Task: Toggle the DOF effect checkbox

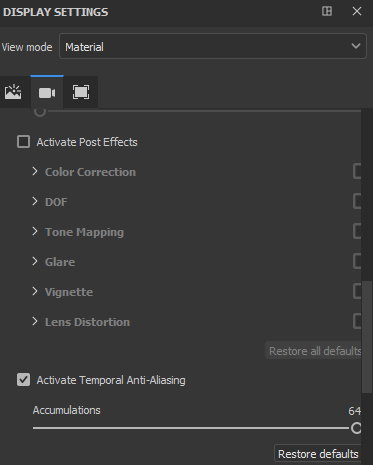Action: pyautogui.click(x=357, y=201)
